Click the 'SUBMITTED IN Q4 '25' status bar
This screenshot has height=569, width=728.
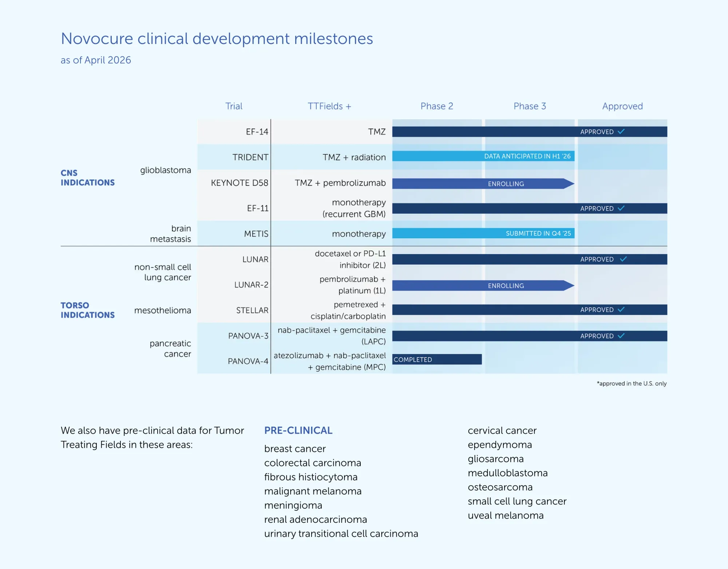pos(483,233)
